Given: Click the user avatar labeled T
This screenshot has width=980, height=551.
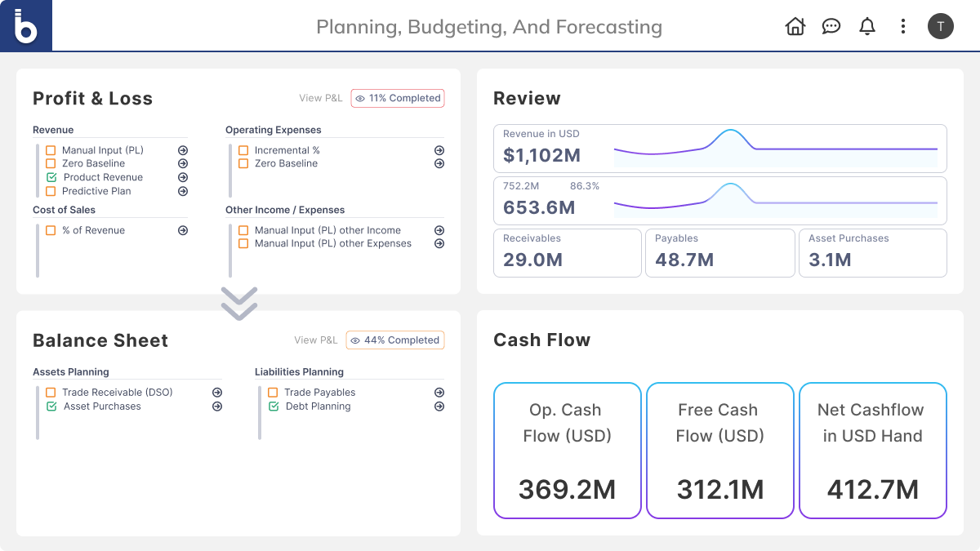Looking at the screenshot, I should [x=940, y=26].
